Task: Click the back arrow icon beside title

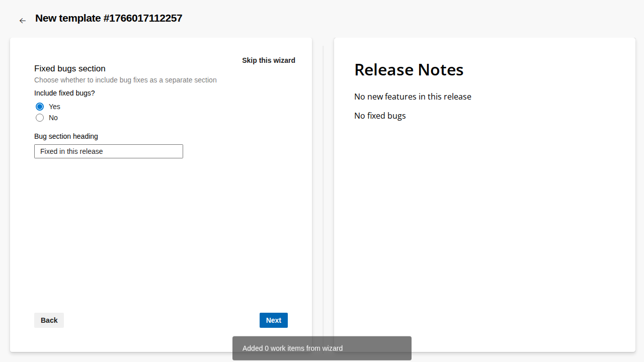Action: 22,21
